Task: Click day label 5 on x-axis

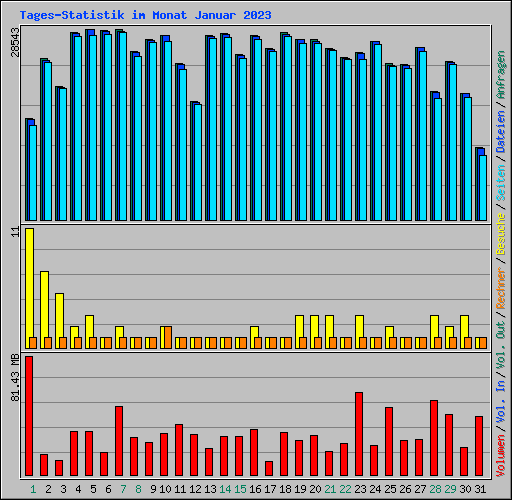Action: point(93,489)
